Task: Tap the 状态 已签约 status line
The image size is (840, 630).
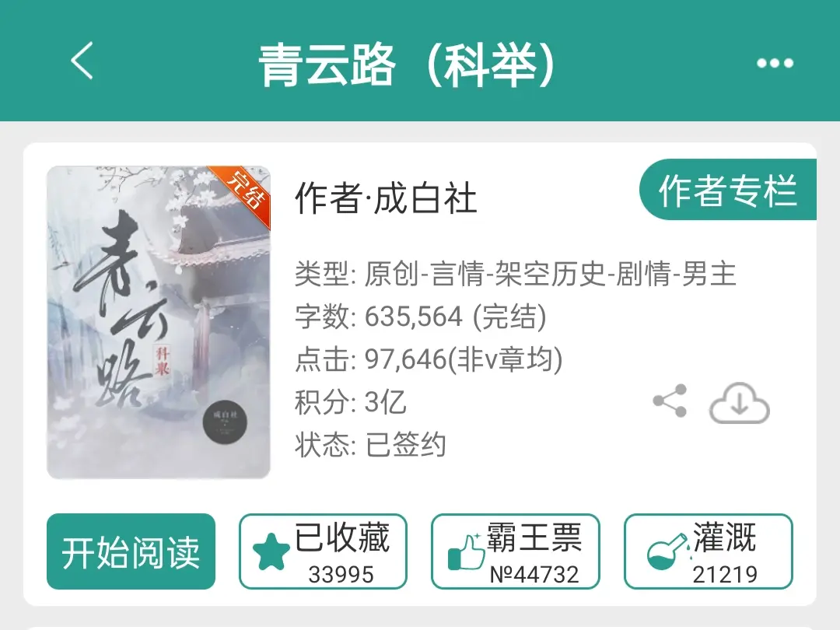Action: (x=370, y=445)
